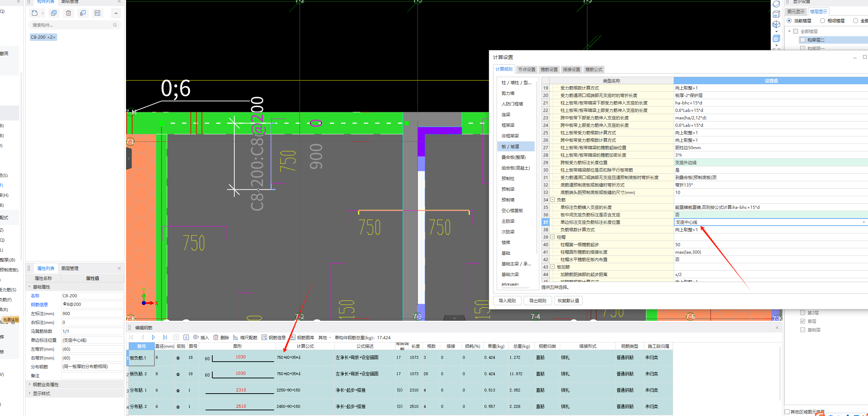The width and height of the screenshot is (868, 416).
Task: Open the new component dropdown arrow
Action: 43,13
